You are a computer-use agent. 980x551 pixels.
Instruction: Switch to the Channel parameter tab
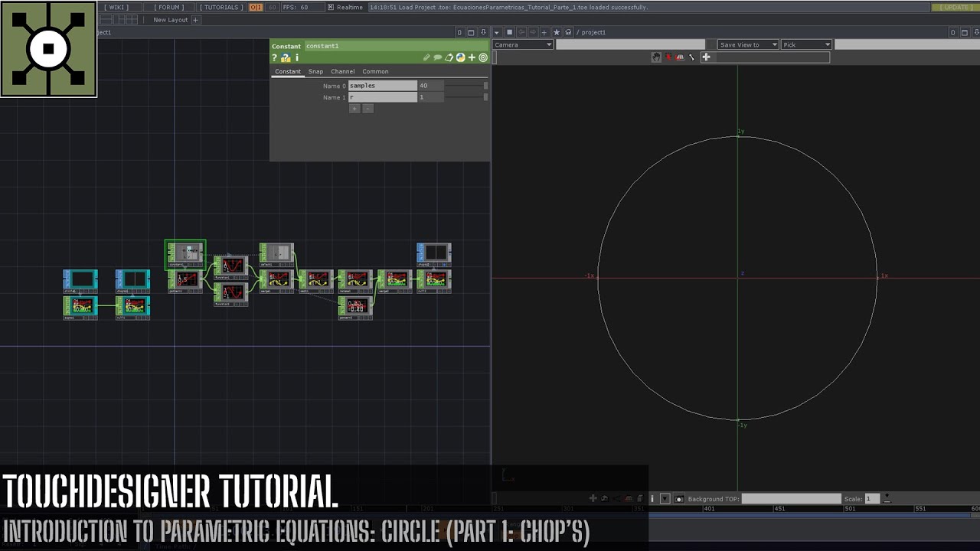(x=342, y=71)
